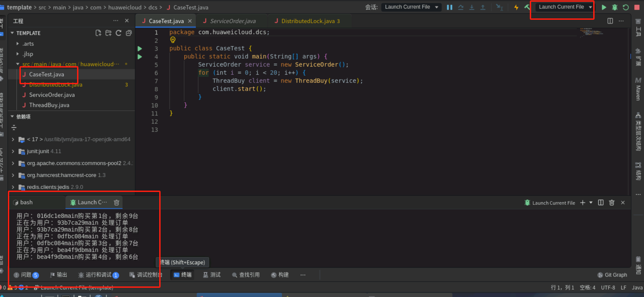This screenshot has width=644, height=297.
Task: Delete the Launch C… terminal with trash icon
Action: (x=116, y=203)
